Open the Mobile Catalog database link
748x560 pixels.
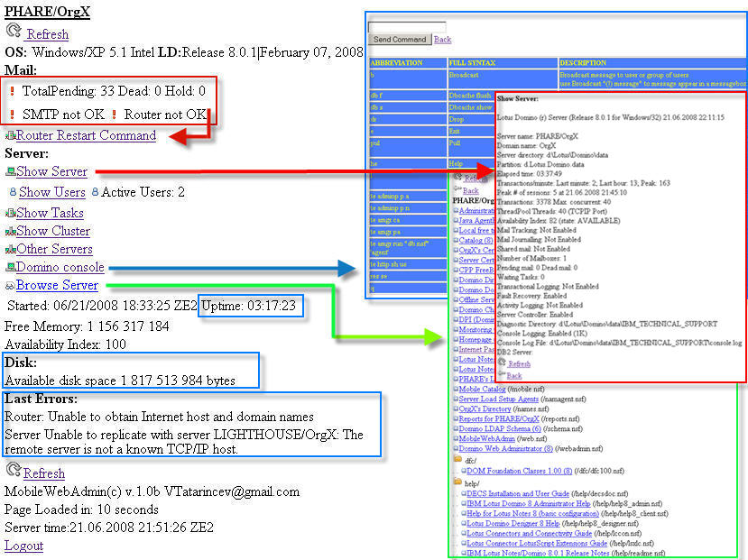click(x=483, y=389)
